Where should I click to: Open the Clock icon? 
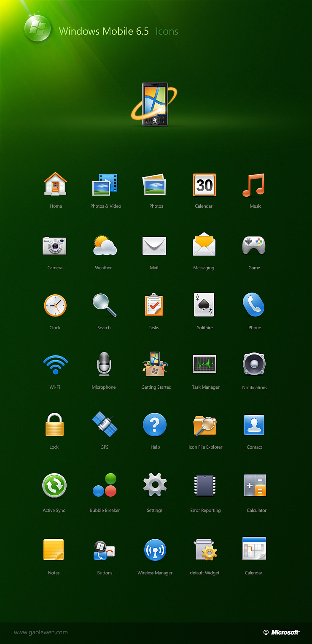(x=55, y=306)
